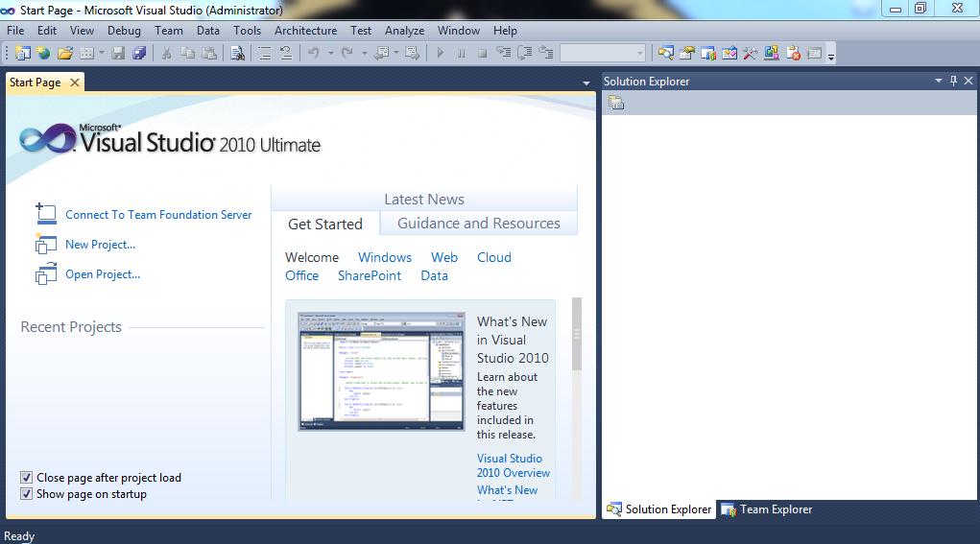Expand the Add New Item dropdown arrow
This screenshot has width=980, height=544.
pyautogui.click(x=101, y=53)
